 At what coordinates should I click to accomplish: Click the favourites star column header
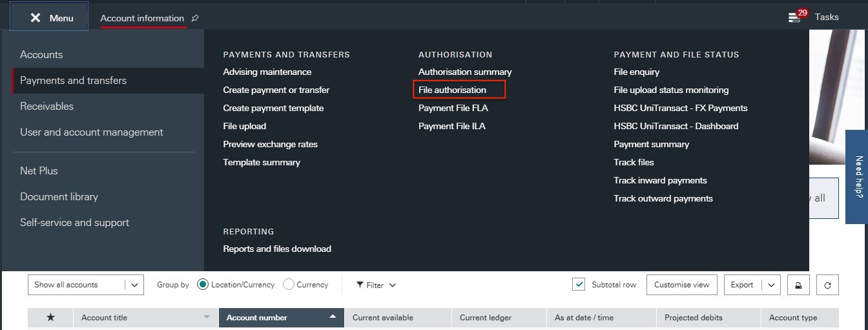(x=50, y=318)
